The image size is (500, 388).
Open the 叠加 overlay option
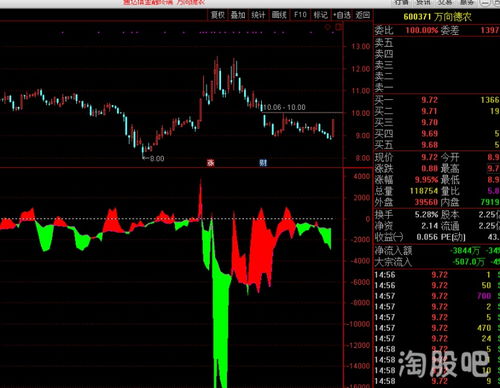click(x=238, y=15)
